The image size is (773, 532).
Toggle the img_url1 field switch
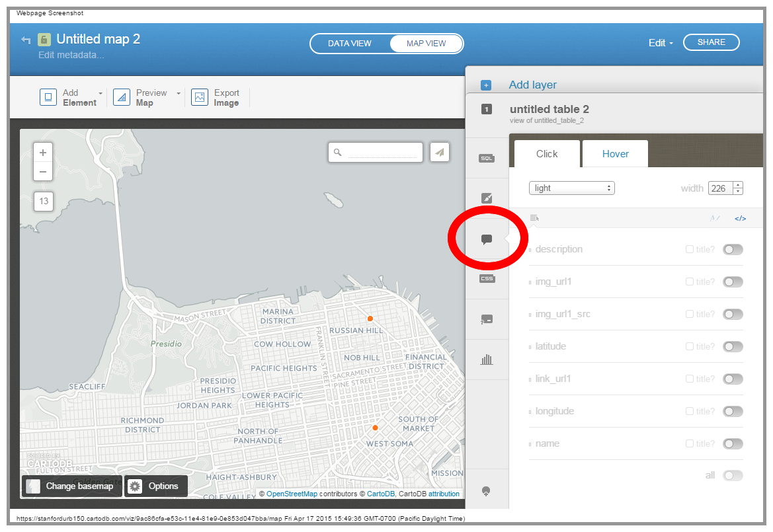[733, 282]
